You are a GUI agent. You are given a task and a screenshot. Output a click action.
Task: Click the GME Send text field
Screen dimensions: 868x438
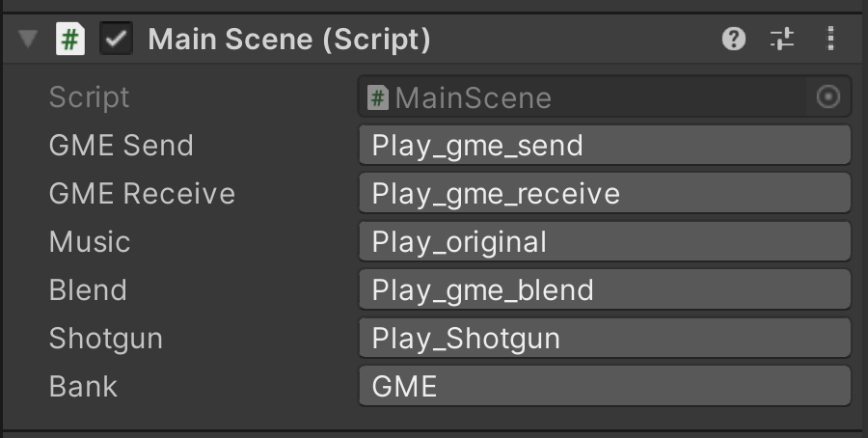pos(604,146)
